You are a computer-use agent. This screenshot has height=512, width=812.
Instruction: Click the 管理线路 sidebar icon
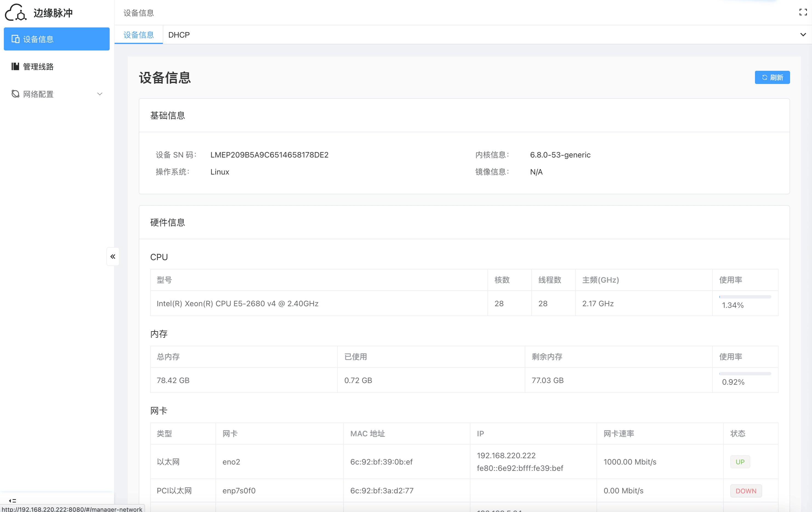tap(15, 66)
